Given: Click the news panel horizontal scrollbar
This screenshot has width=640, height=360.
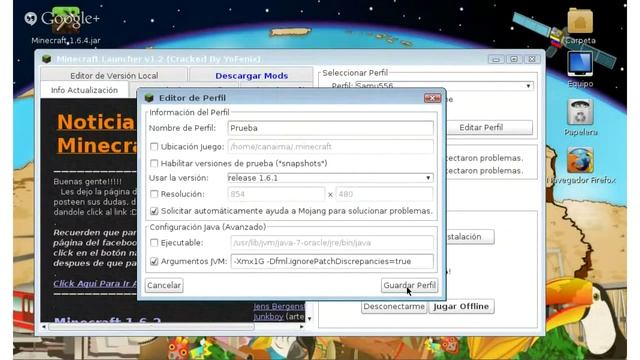Looking at the screenshot, I should [151, 327].
